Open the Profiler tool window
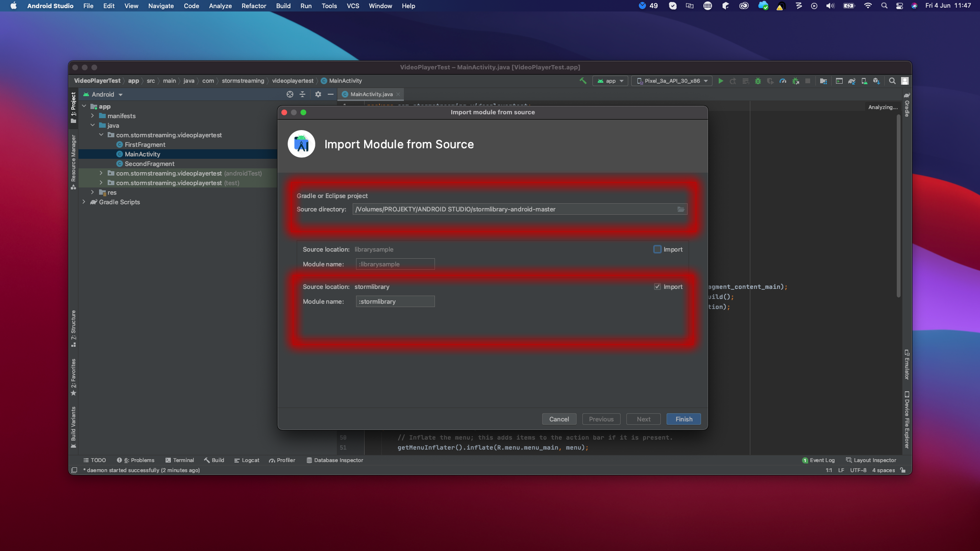The image size is (980, 551). (282, 460)
